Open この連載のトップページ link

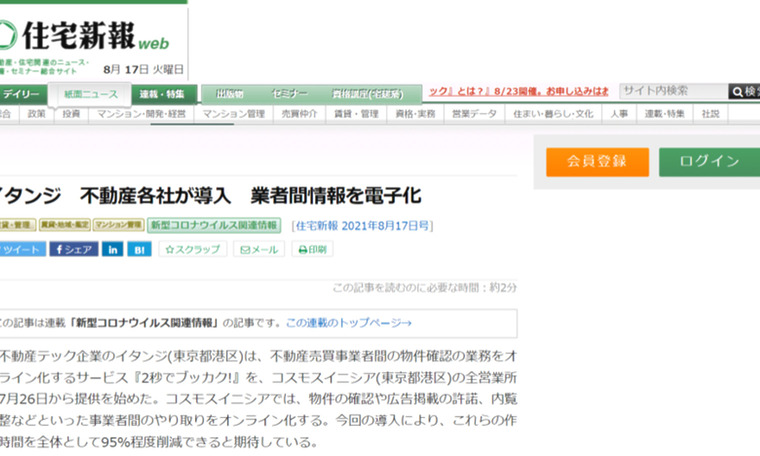[348, 323]
